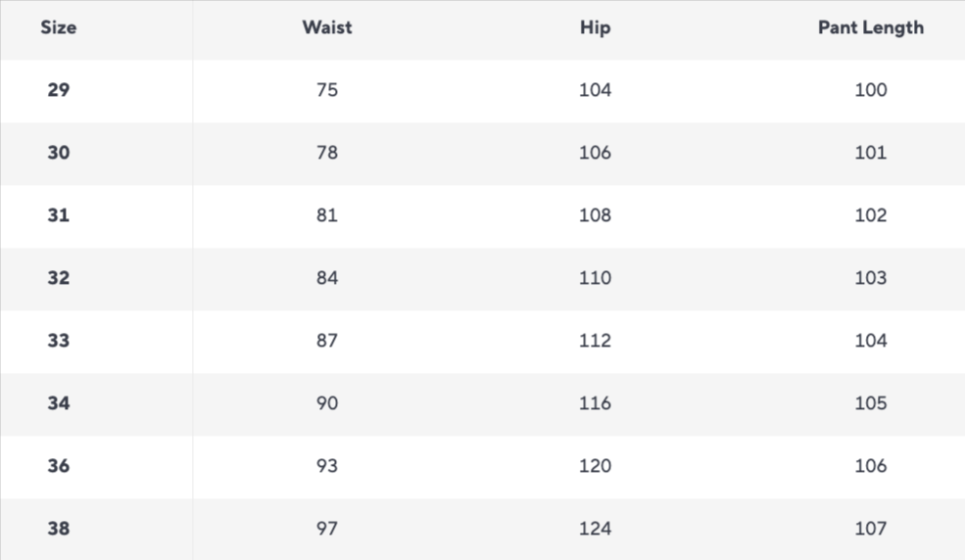The image size is (965, 560).
Task: Select the size 36 row label
Action: pos(59,466)
